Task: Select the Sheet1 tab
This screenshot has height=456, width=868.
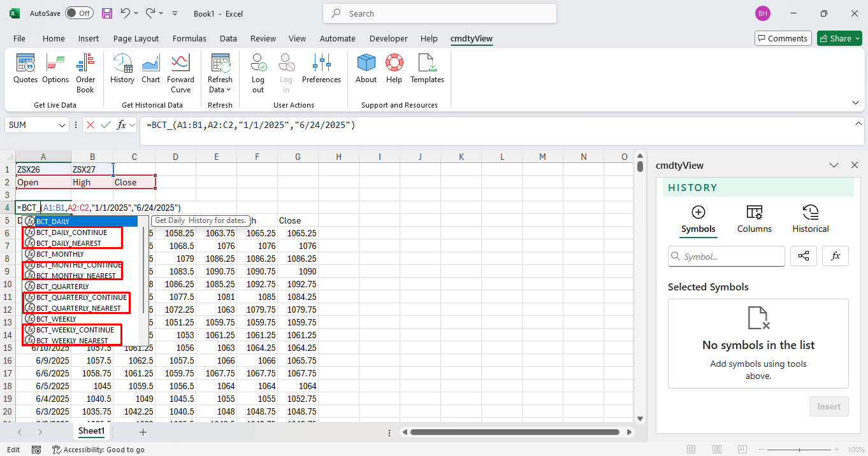Action: [91, 431]
